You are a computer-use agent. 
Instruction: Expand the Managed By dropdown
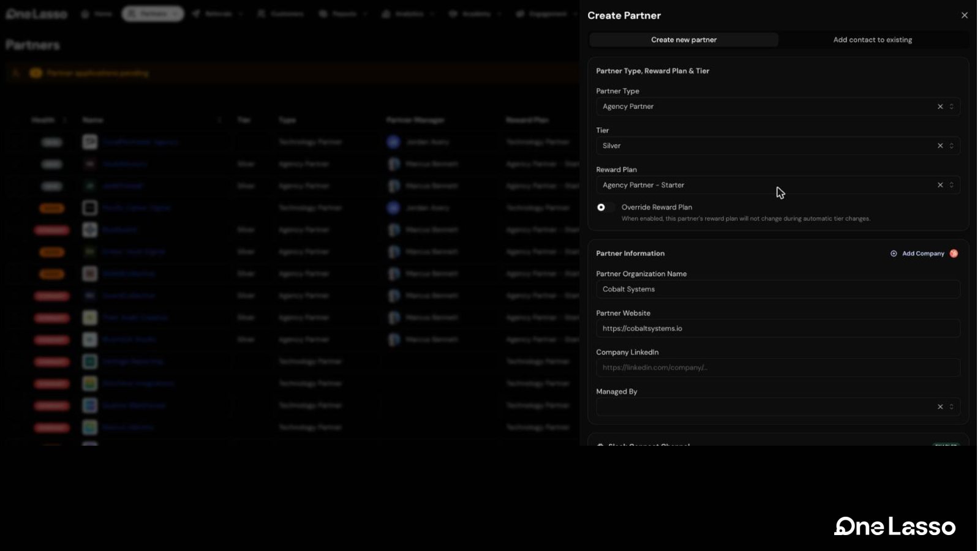951,407
